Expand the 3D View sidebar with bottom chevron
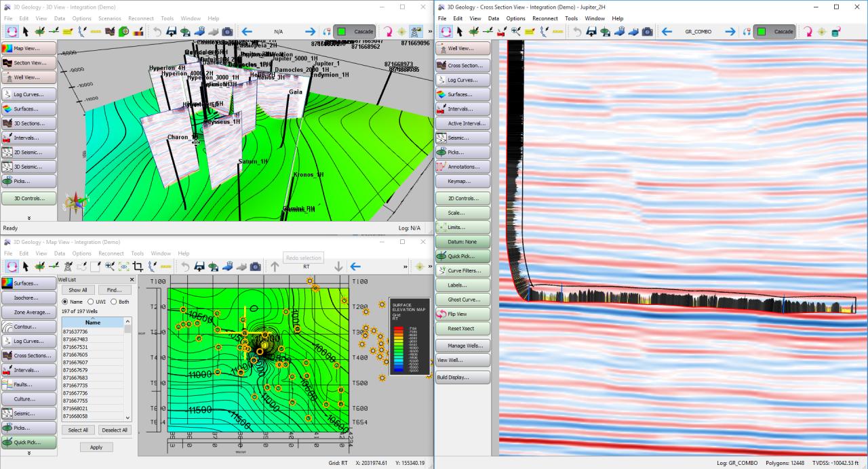 point(28,218)
